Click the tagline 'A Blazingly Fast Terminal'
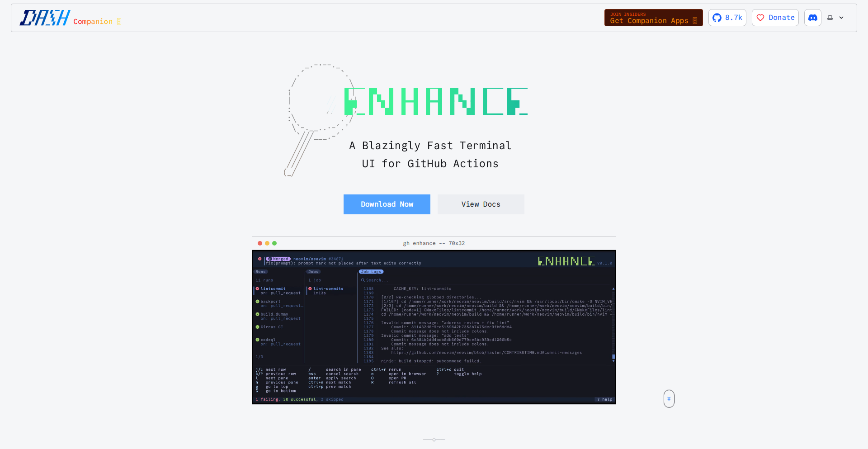 (x=430, y=146)
